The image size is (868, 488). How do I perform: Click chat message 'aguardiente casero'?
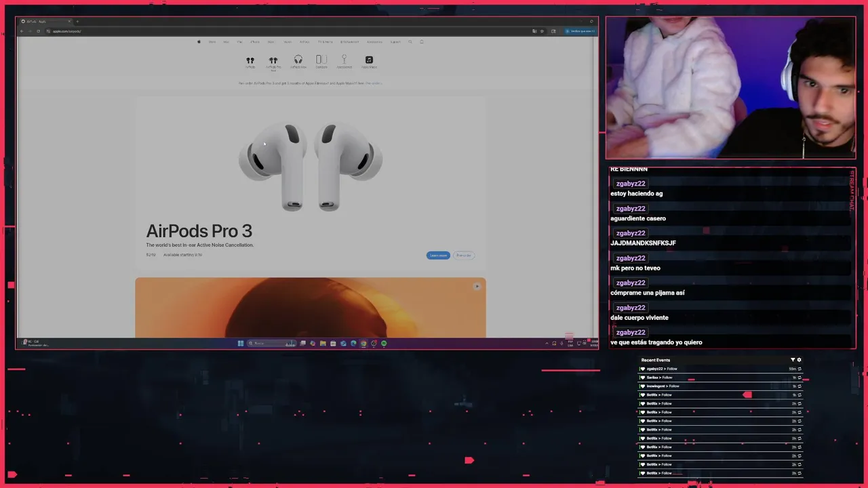click(638, 218)
